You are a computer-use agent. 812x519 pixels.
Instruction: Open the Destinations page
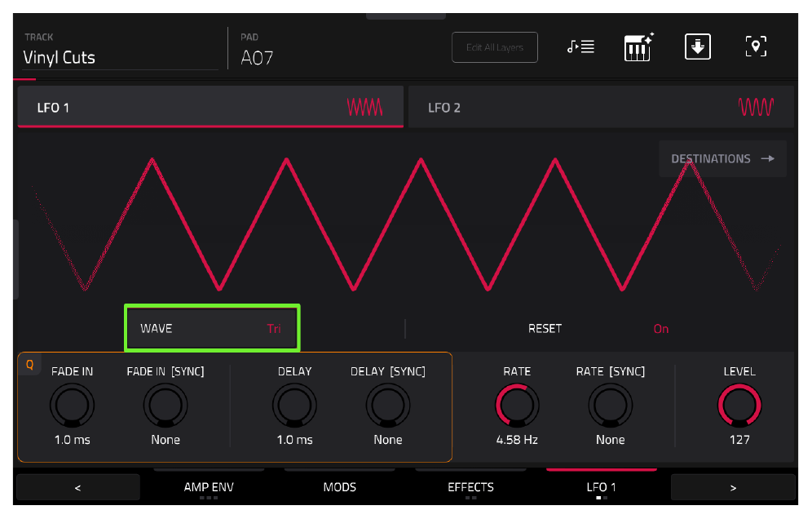click(x=723, y=158)
